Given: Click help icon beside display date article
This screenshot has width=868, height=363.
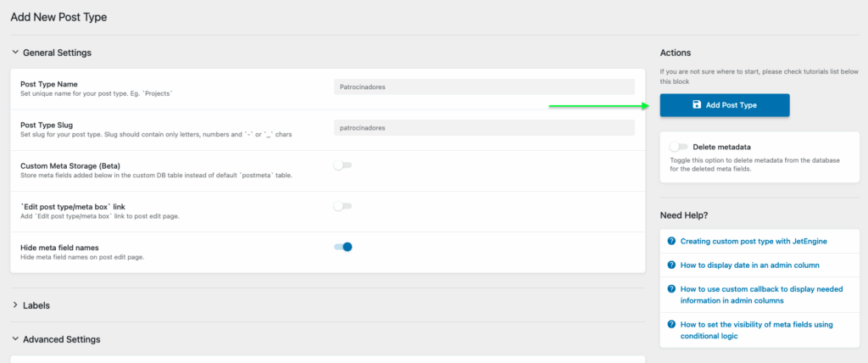Looking at the screenshot, I should (x=671, y=265).
